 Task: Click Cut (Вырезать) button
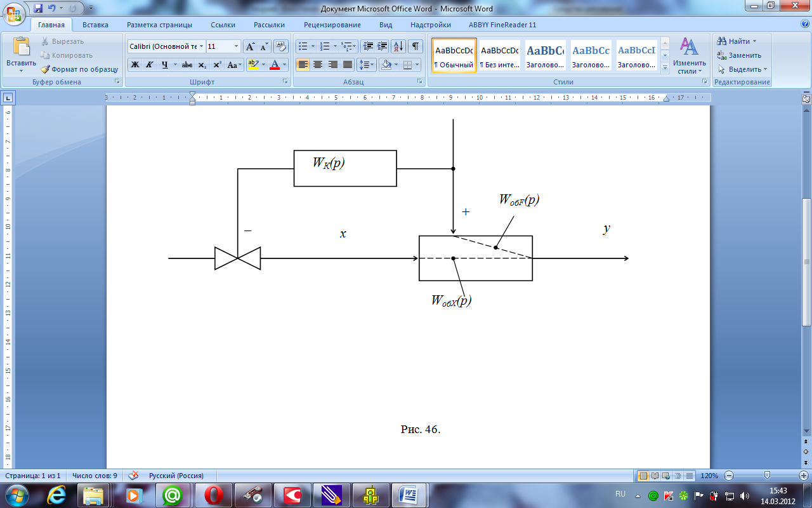click(62, 41)
